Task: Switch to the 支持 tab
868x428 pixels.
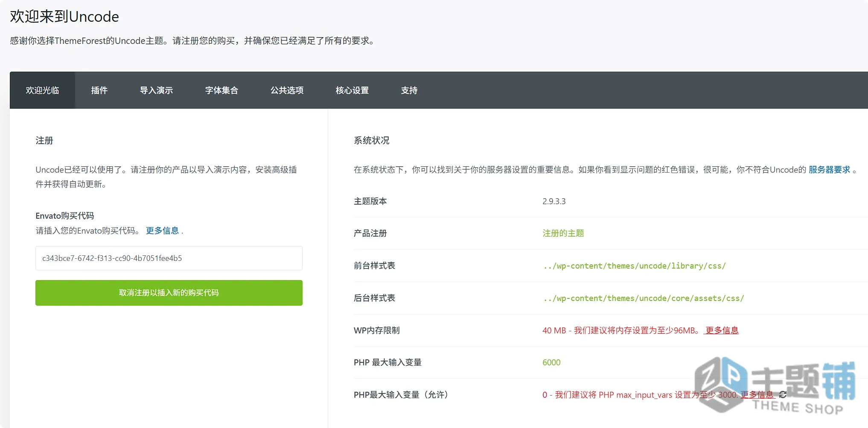Action: pyautogui.click(x=409, y=90)
